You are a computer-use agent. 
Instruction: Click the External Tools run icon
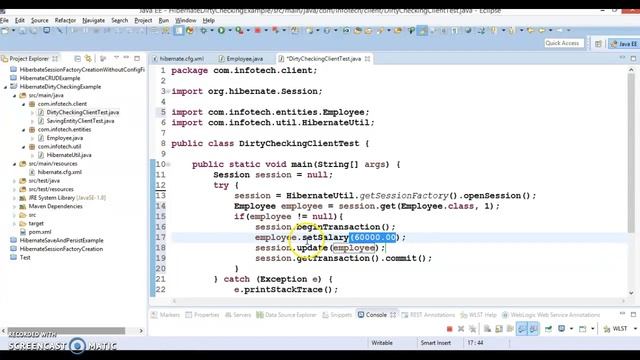point(239,30)
